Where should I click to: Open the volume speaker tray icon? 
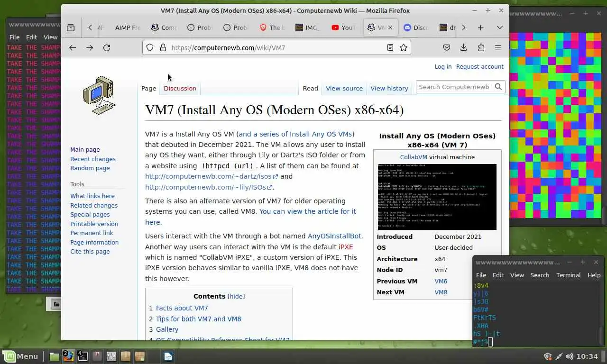coord(570,356)
